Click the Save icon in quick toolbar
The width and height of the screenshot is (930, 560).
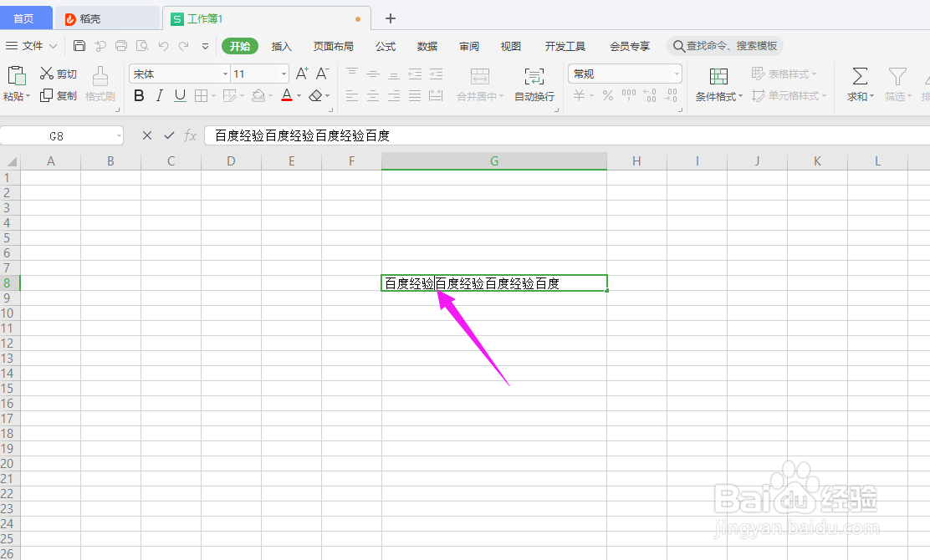coord(79,46)
